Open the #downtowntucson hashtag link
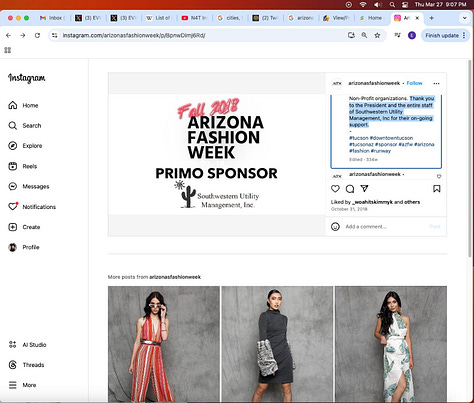Viewport: 474px width, 403px height. tap(391, 138)
